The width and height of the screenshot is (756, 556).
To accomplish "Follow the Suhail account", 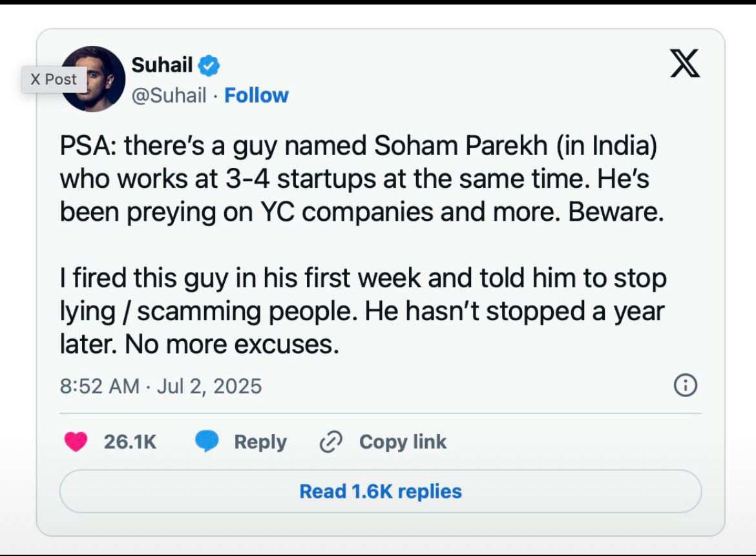I will [x=256, y=96].
